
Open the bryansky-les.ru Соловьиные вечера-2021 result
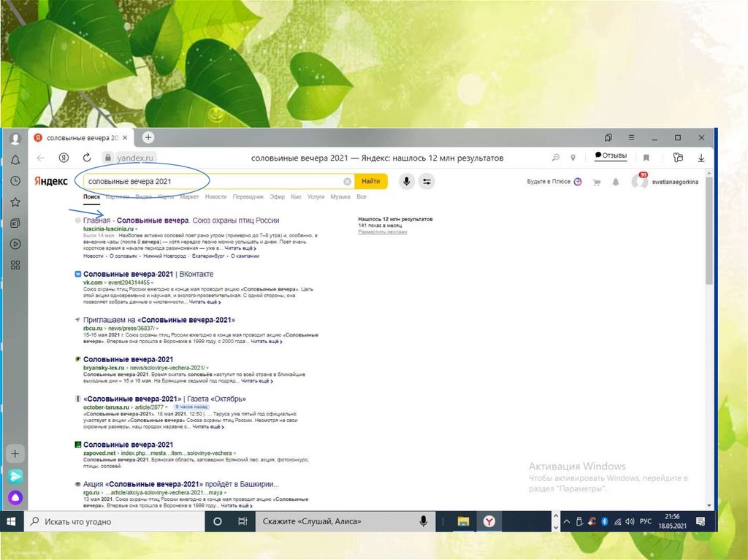(128, 360)
